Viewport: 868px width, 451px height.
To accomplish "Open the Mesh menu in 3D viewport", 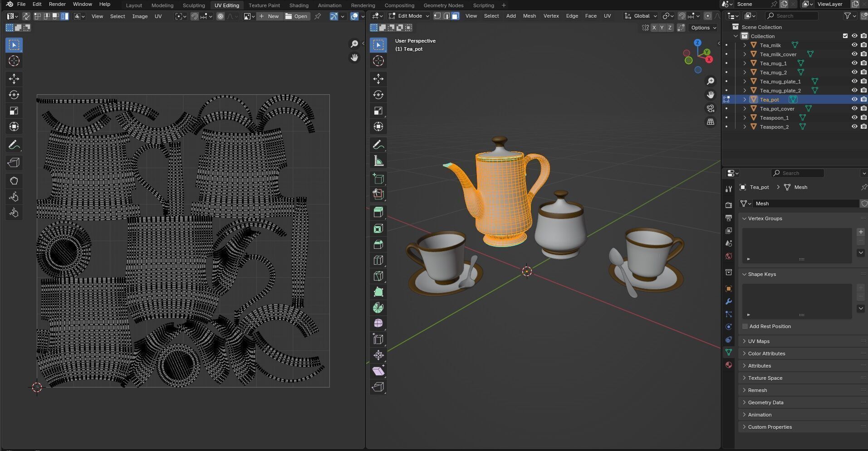I will (529, 16).
